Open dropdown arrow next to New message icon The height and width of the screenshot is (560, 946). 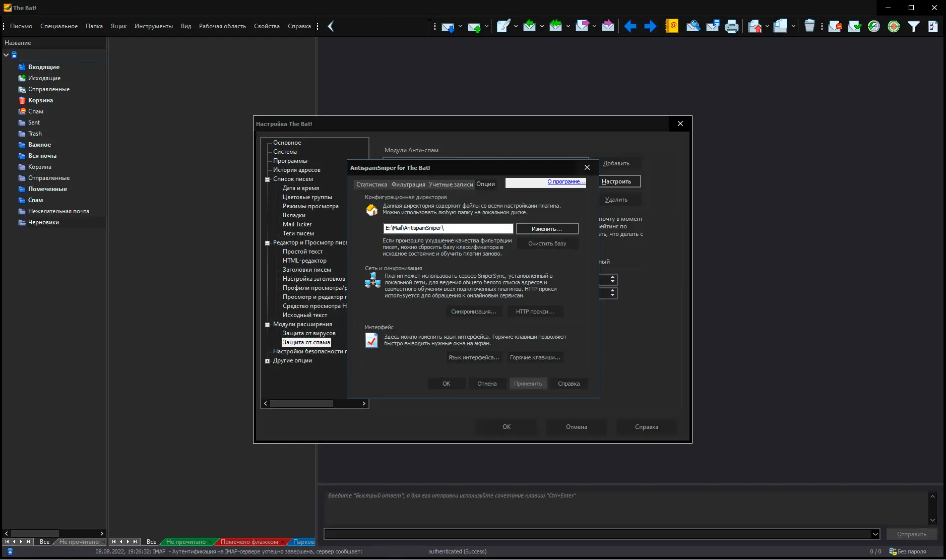pyautogui.click(x=516, y=26)
